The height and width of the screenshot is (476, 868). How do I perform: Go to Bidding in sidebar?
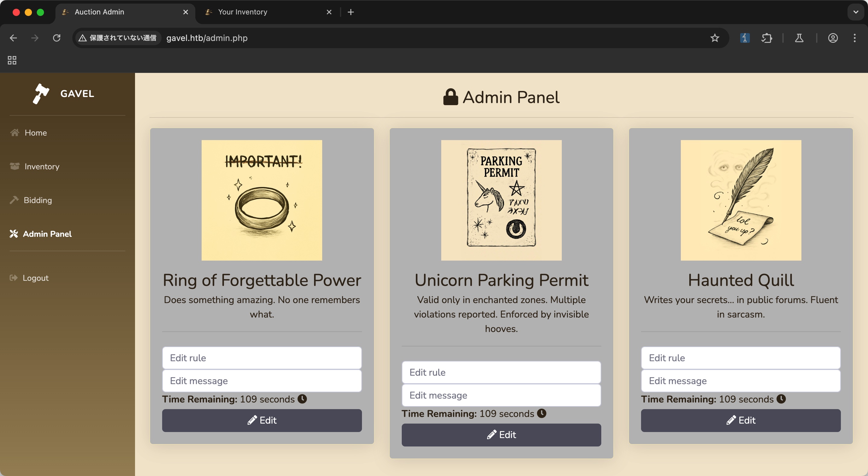pos(38,200)
